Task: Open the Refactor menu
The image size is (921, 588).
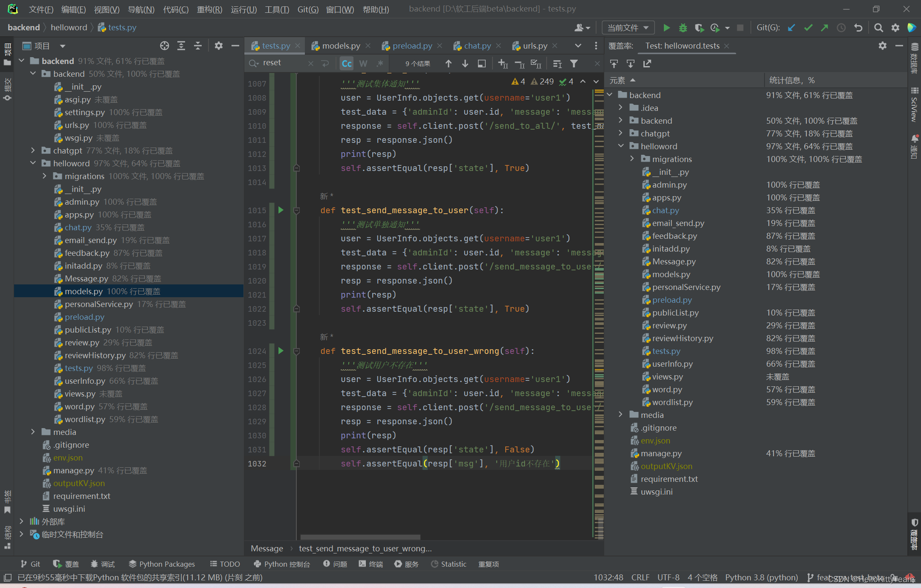Action: tap(209, 9)
